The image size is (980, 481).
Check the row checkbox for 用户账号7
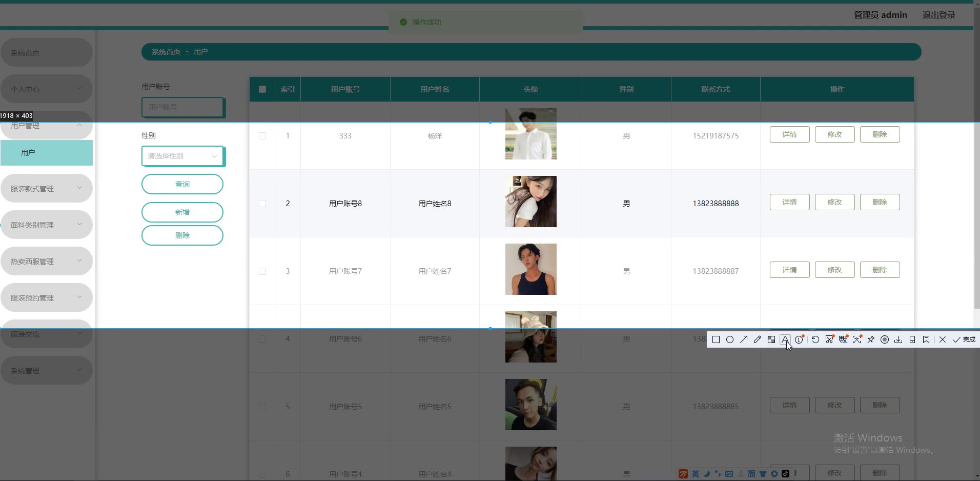(262, 271)
